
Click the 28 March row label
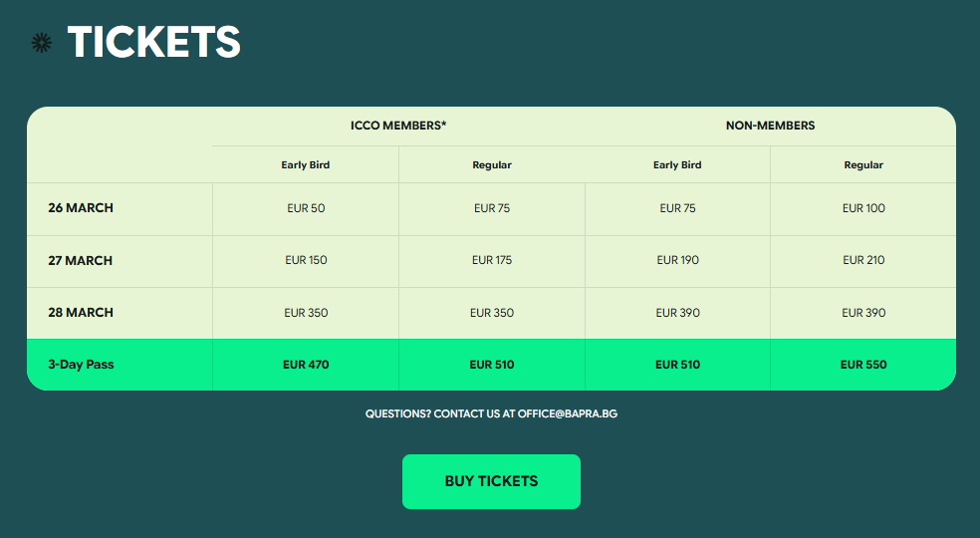[81, 313]
